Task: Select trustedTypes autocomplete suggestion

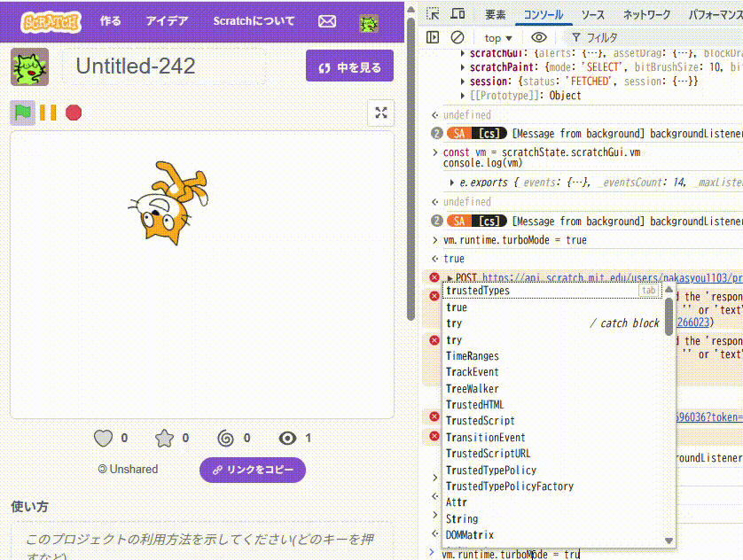Action: (552, 291)
